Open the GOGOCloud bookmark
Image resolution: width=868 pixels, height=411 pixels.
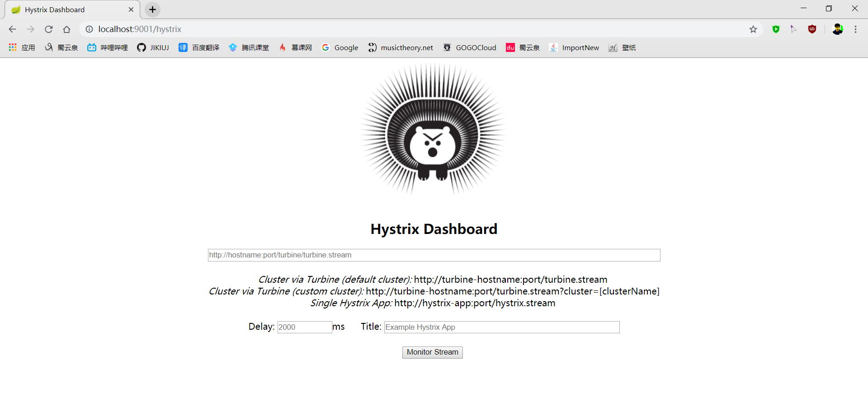click(x=470, y=47)
